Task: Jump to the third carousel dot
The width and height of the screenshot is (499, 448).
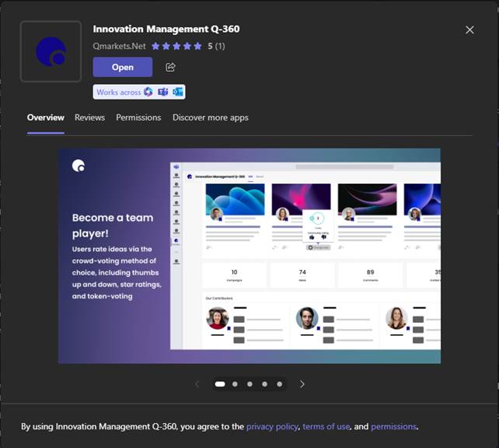Action: tap(249, 384)
